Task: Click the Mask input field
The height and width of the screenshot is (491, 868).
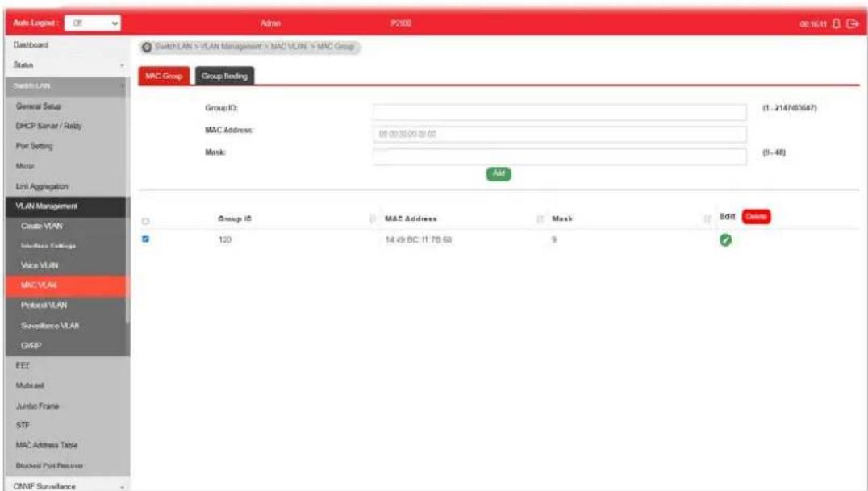Action: pyautogui.click(x=560, y=156)
